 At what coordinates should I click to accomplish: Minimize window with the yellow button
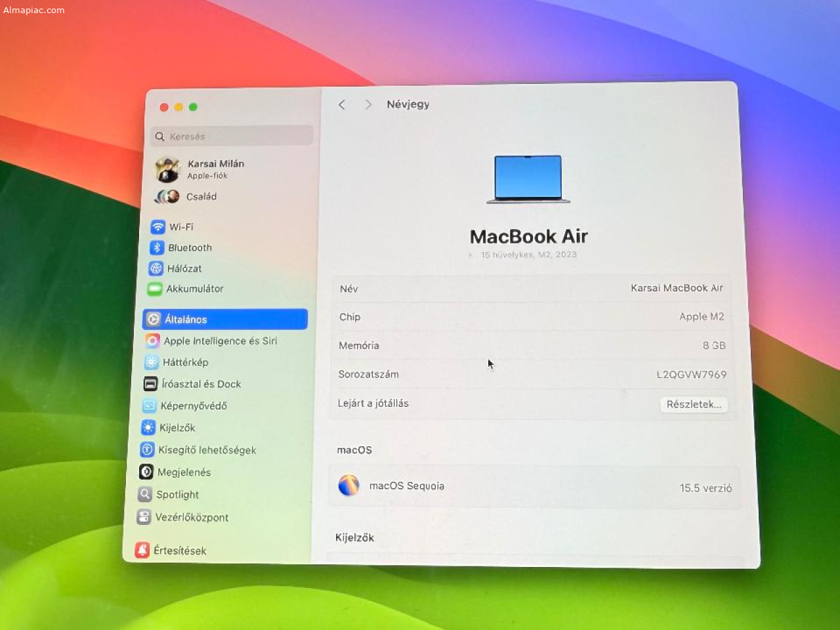pos(178,107)
